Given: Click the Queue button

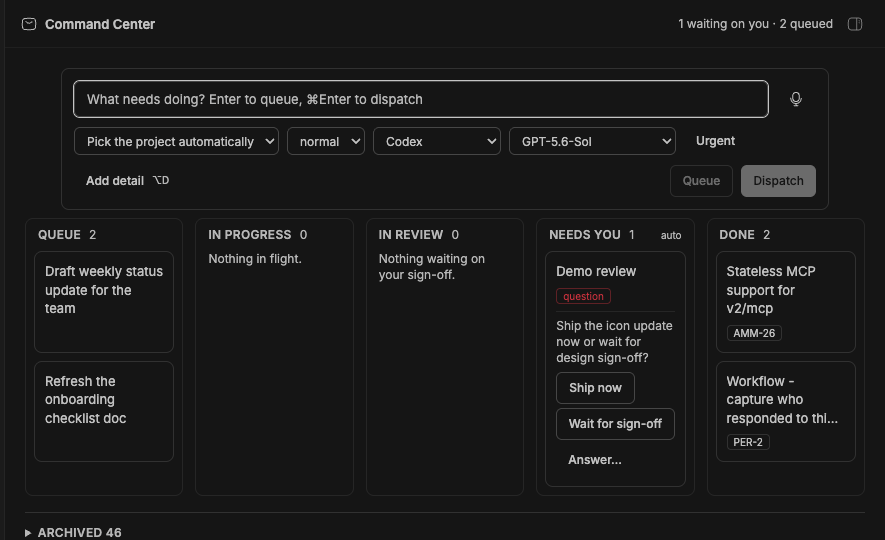Looking at the screenshot, I should click(701, 181).
